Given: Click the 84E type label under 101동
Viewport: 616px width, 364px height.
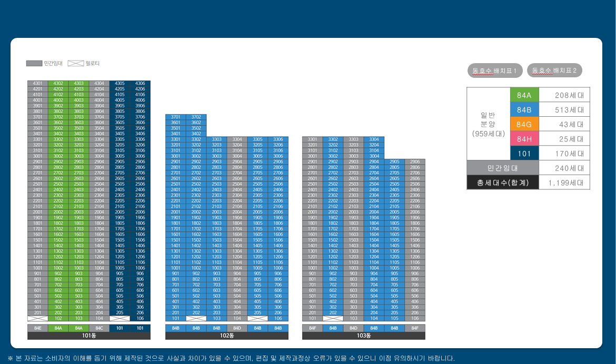Looking at the screenshot, I should pyautogui.click(x=38, y=328).
